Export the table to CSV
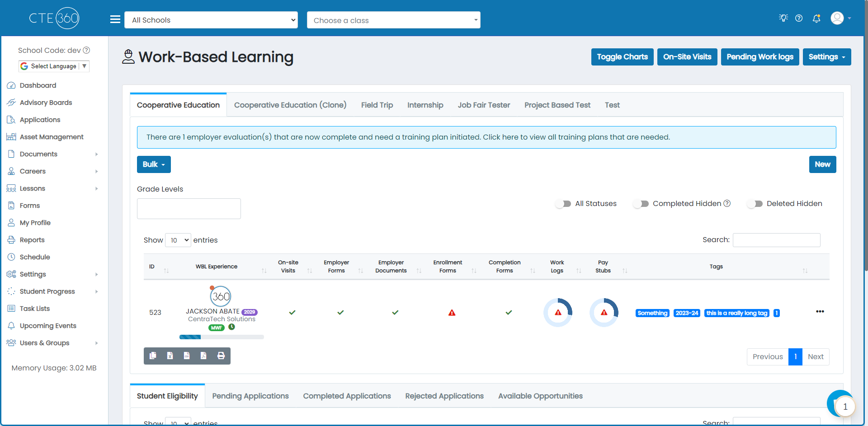 [187, 356]
